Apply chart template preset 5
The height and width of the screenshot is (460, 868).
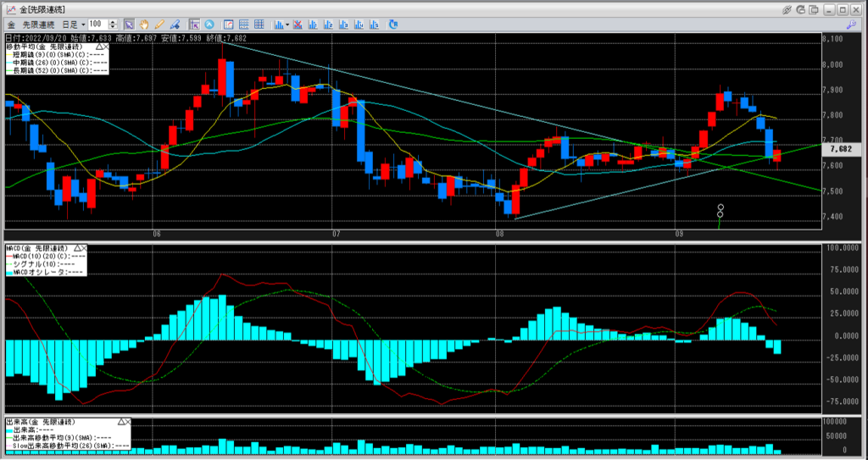point(374,25)
